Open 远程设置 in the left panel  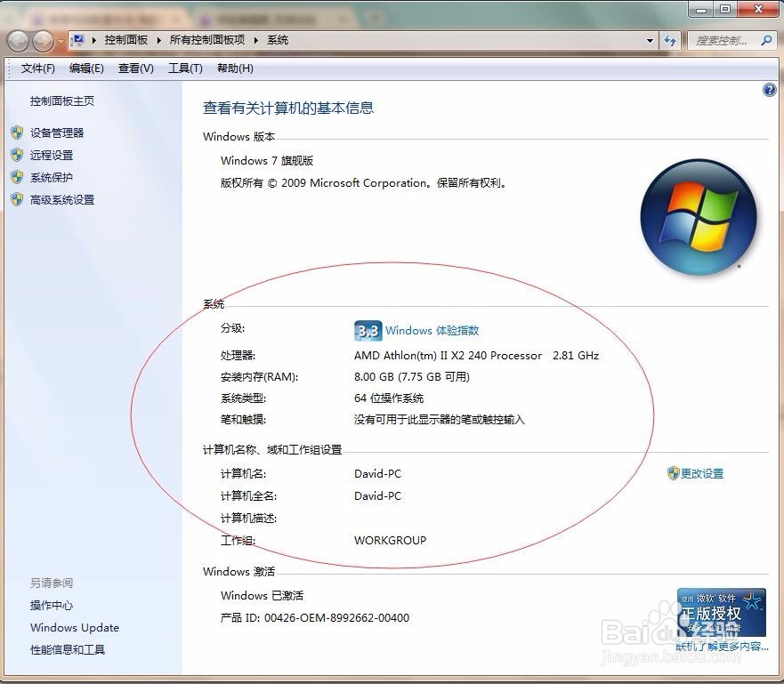[51, 154]
